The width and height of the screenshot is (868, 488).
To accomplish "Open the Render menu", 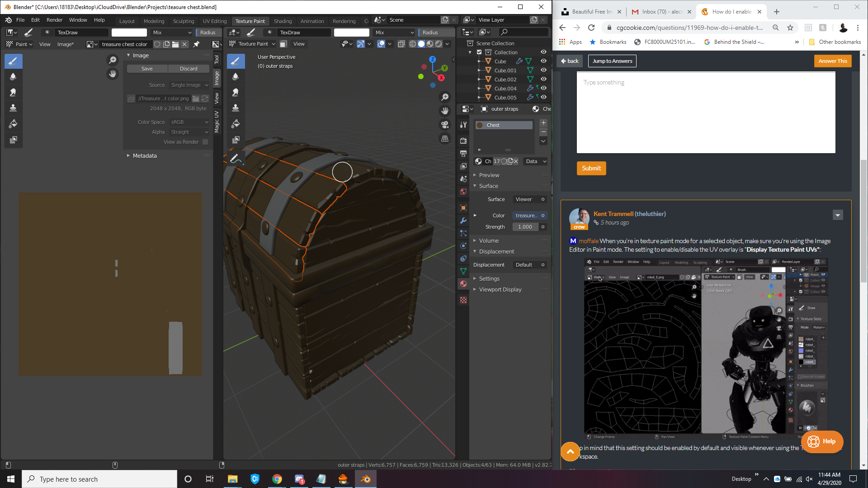I will [x=54, y=20].
